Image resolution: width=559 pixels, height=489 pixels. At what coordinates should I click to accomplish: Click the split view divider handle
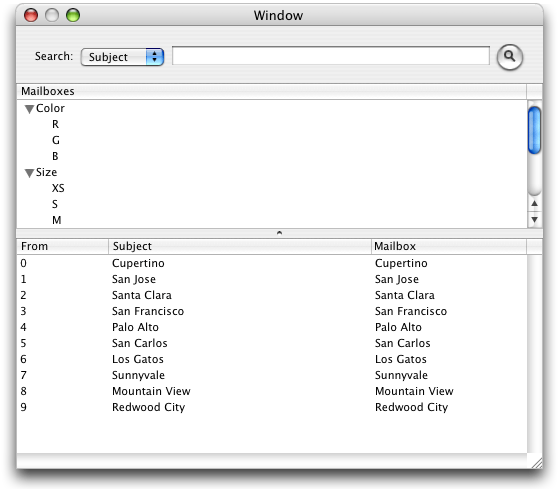pos(280,233)
